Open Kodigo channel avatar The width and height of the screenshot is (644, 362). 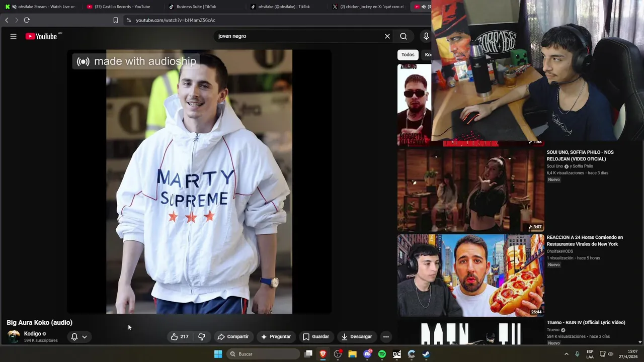(14, 337)
